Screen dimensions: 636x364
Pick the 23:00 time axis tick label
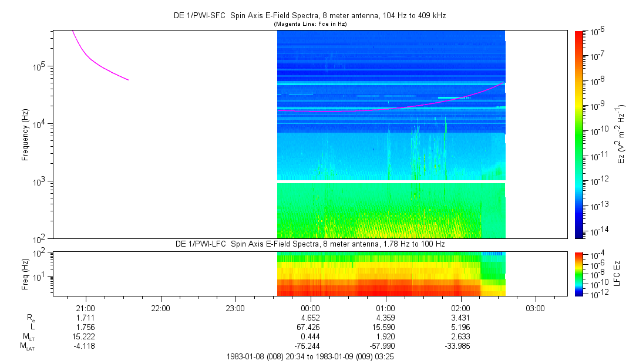(235, 308)
